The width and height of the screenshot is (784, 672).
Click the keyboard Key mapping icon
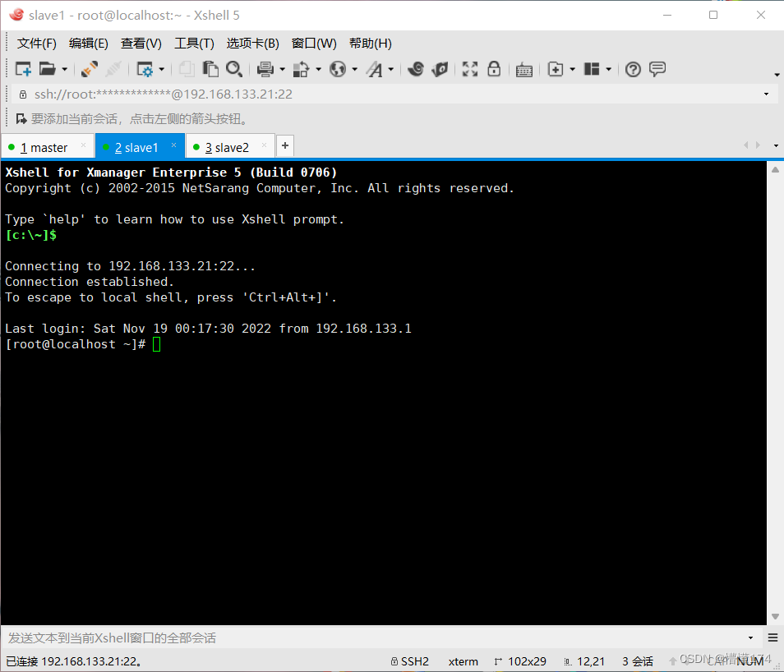point(524,70)
